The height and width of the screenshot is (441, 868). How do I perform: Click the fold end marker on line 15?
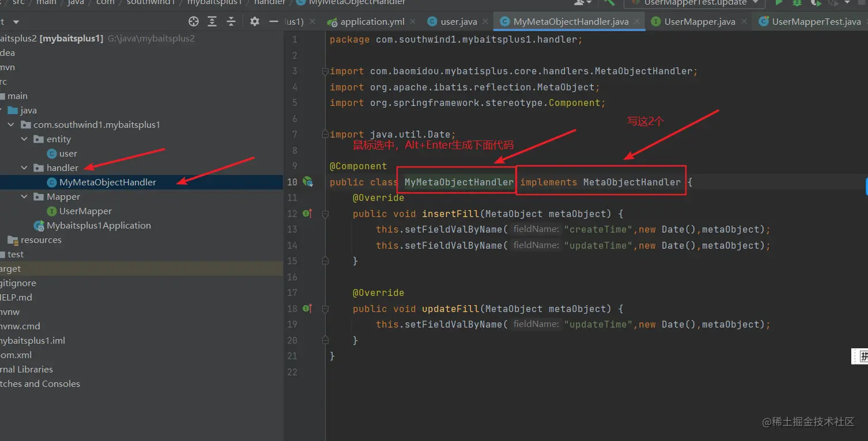[325, 261]
